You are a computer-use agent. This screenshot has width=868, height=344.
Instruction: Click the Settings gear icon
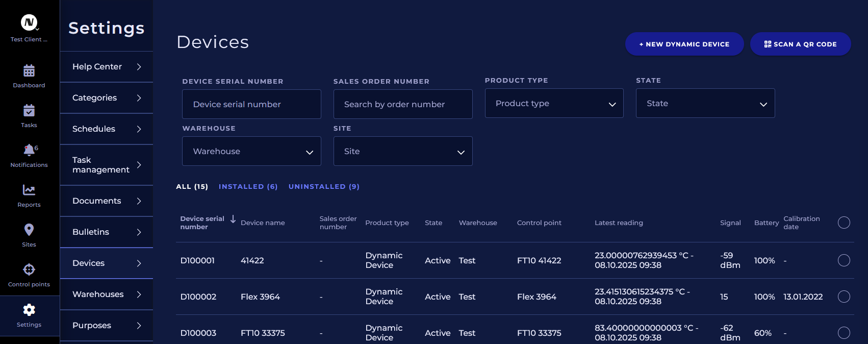[29, 310]
